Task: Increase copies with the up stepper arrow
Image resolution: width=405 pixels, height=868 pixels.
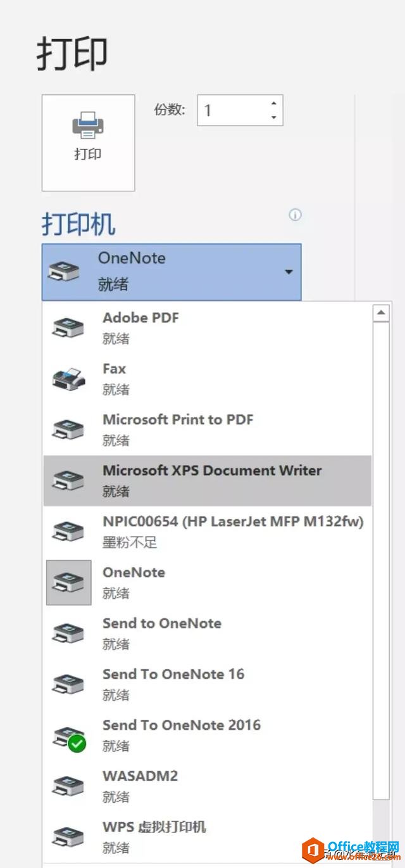Action: [x=273, y=104]
